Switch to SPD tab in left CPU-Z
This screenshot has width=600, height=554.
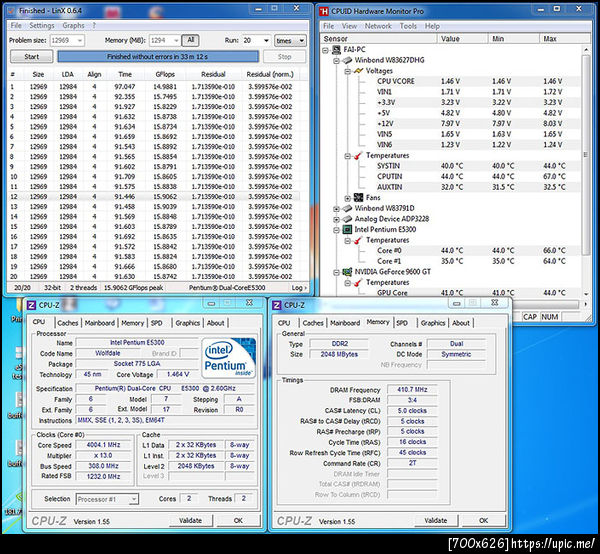pos(157,323)
